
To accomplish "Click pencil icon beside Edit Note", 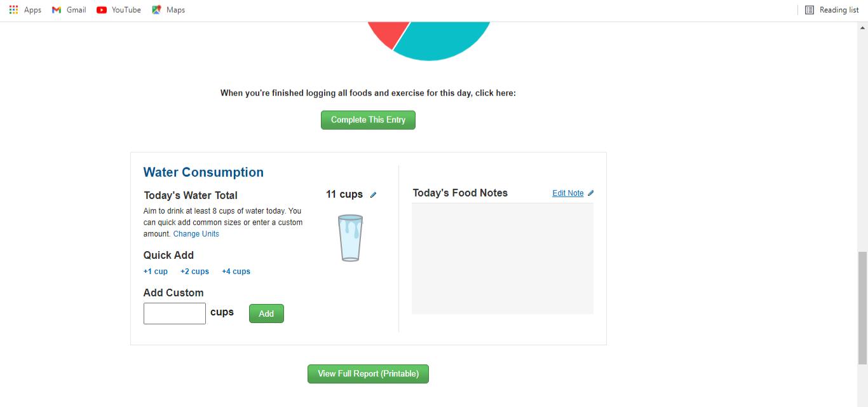I will [591, 193].
